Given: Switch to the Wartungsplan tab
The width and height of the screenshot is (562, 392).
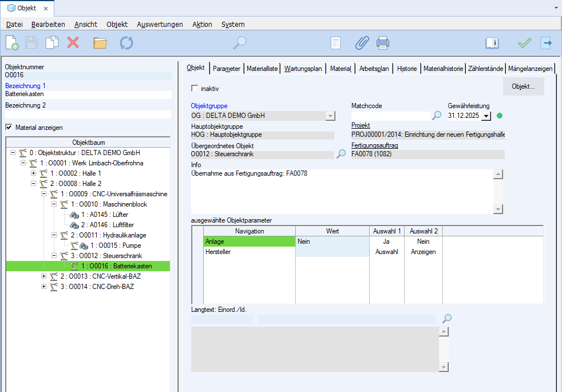Looking at the screenshot, I should coord(303,69).
